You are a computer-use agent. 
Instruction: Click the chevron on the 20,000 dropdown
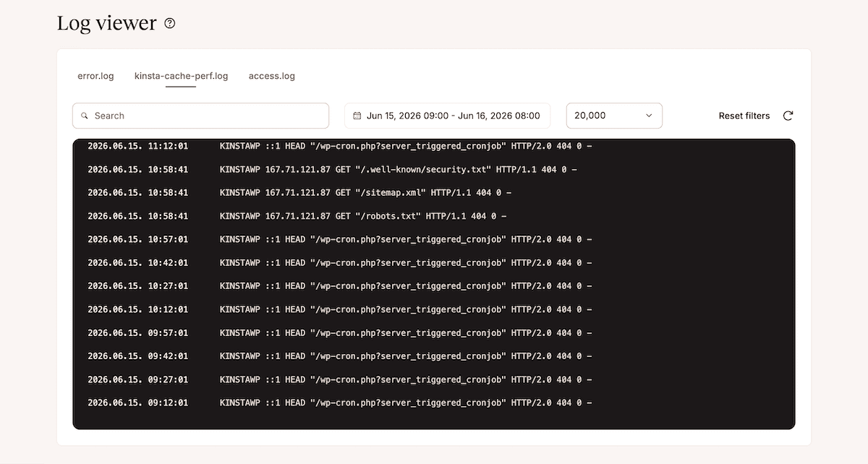pos(649,116)
